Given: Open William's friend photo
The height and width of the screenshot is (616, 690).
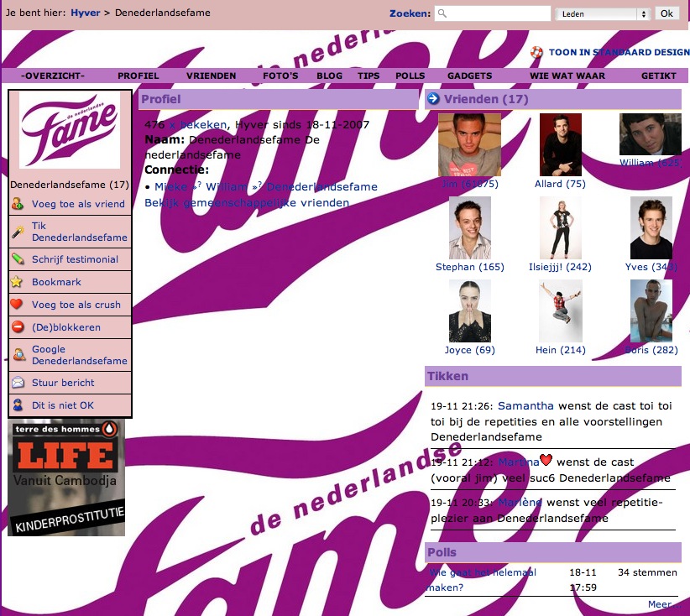Looking at the screenshot, I should point(651,134).
